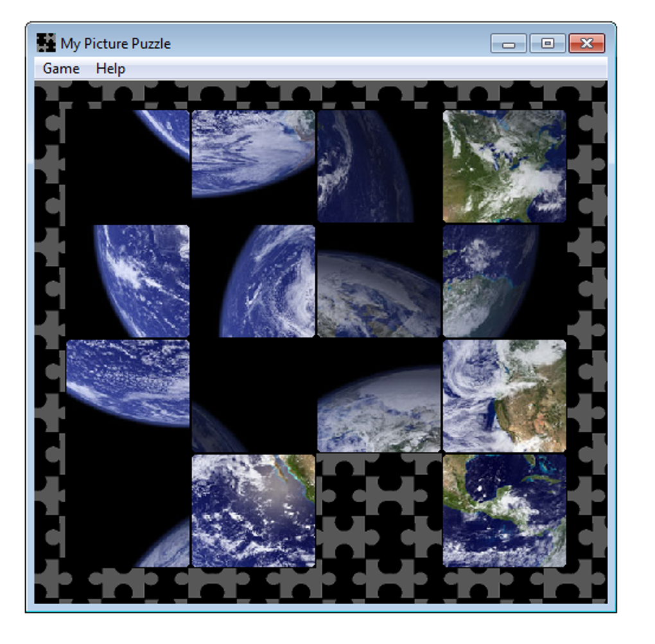Select the third-row tile with the blue cloud band
This screenshot has height=644, width=655.
tap(128, 396)
